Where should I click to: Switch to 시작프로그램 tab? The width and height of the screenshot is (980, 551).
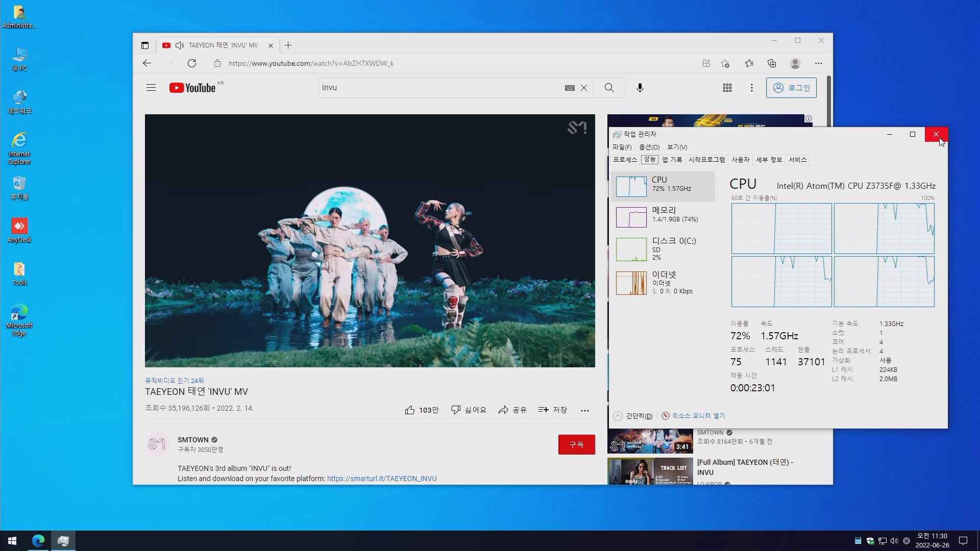point(706,160)
